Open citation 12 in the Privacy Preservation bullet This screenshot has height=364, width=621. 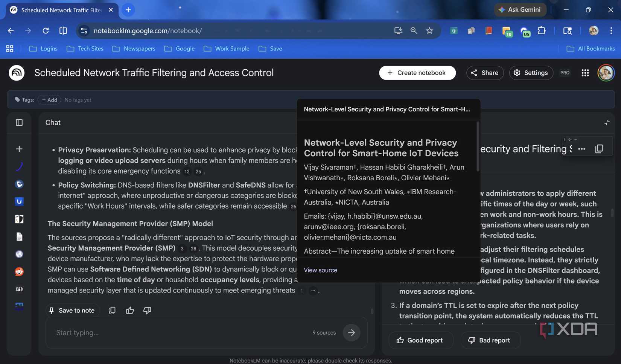187,172
